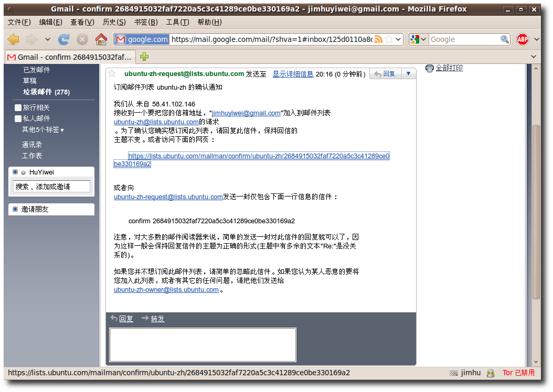This screenshot has width=553, height=392.
Task: Click the Firefox Forward arrow button
Action: coord(31,39)
